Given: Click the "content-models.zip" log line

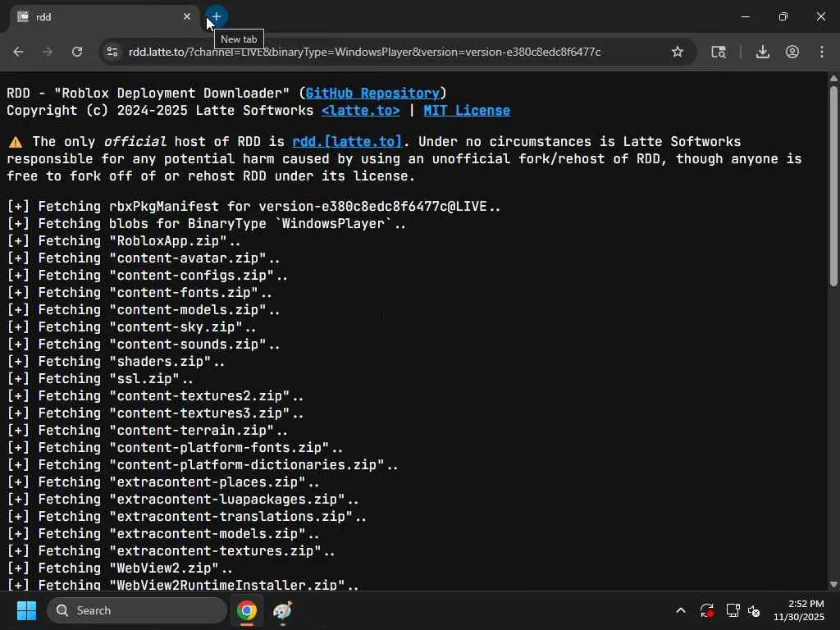Looking at the screenshot, I should point(144,309).
